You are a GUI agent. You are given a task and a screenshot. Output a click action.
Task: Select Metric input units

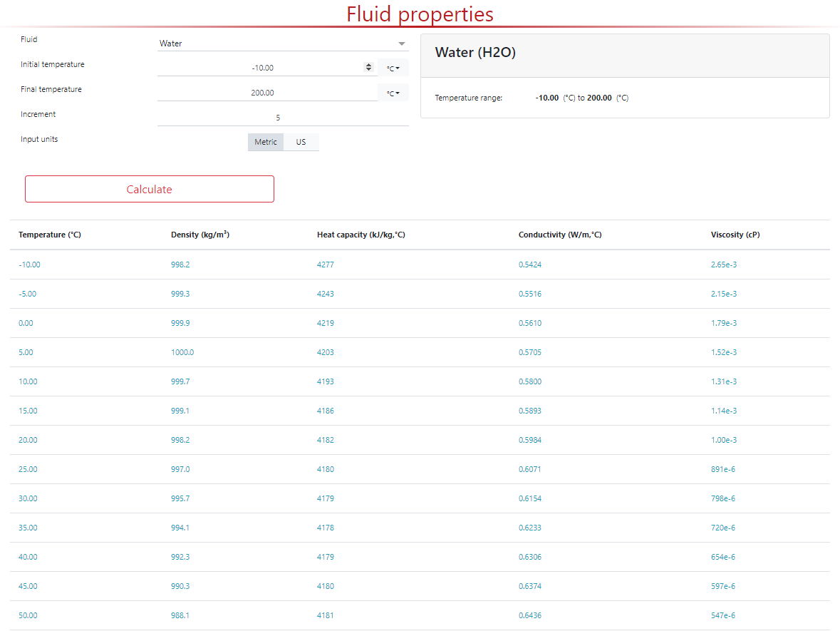click(266, 142)
